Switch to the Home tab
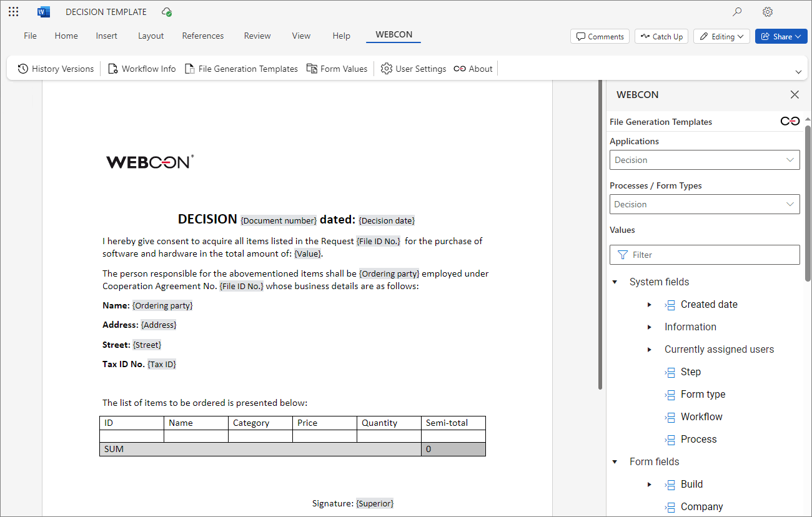 click(66, 36)
